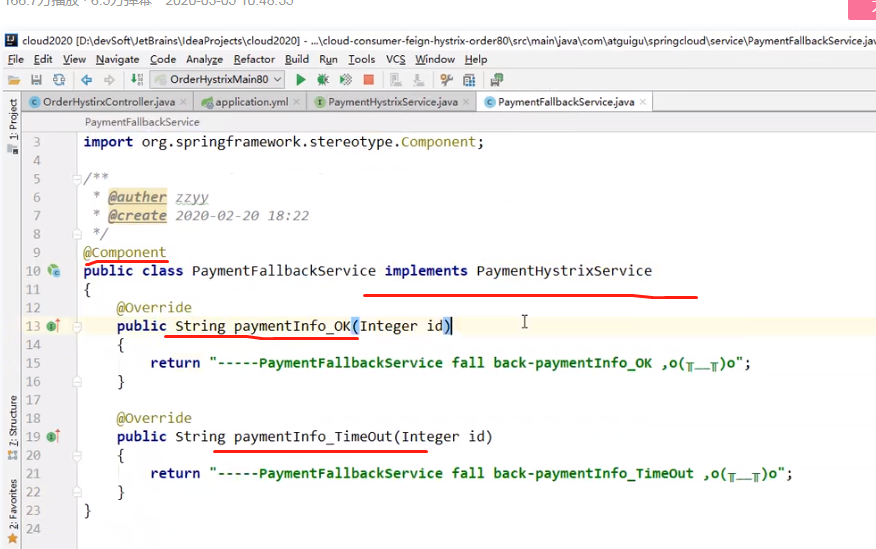This screenshot has height=549, width=876.
Task: Close the PaymentFallbackService.java tab
Action: click(x=643, y=102)
